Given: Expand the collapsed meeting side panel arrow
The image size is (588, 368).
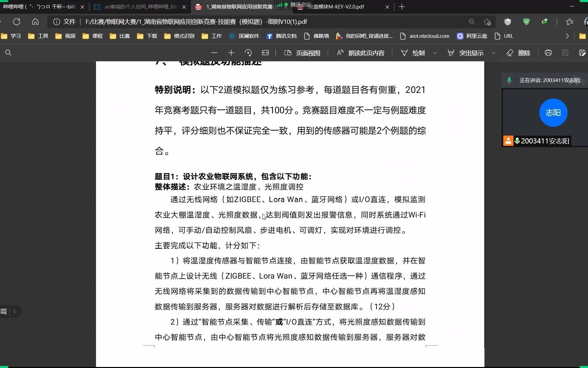Looking at the screenshot, I should (x=15, y=311).
